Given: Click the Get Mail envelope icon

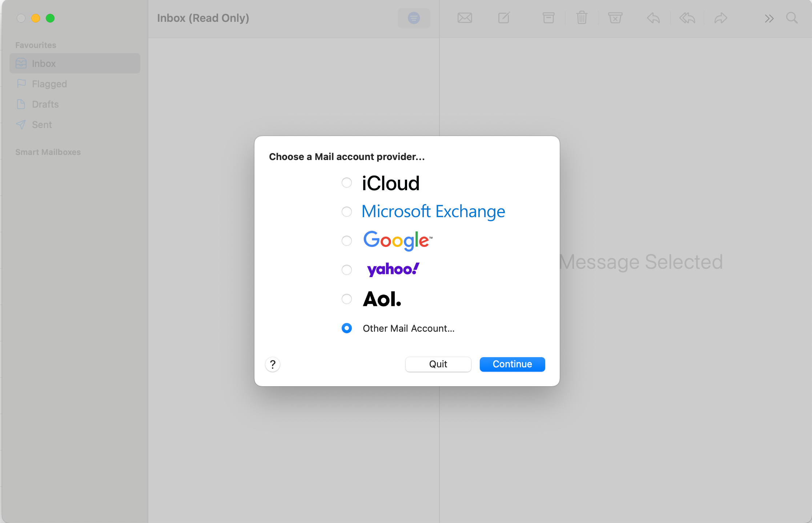Looking at the screenshot, I should (x=465, y=18).
